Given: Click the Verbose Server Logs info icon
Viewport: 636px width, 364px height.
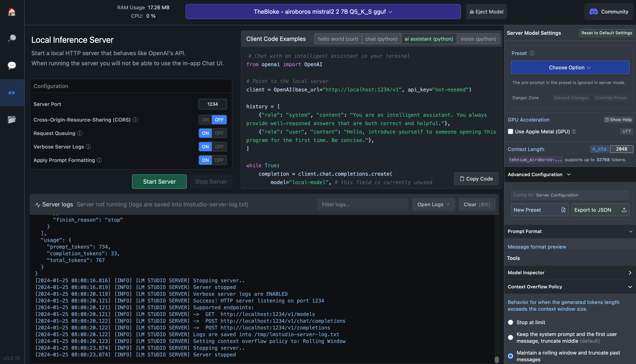Looking at the screenshot, I should (x=88, y=147).
